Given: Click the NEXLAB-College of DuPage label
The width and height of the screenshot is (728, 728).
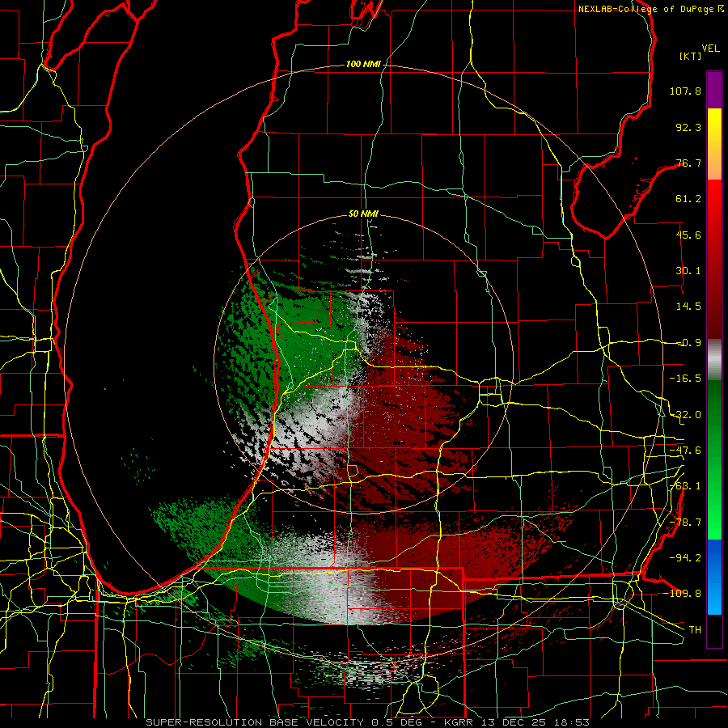Looking at the screenshot, I should [x=650, y=9].
